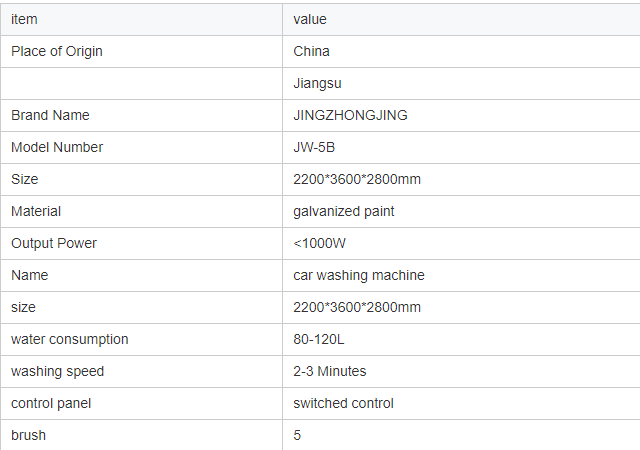The height and width of the screenshot is (450, 640).
Task: Click the 'JW-5B' model value
Action: 314,147
